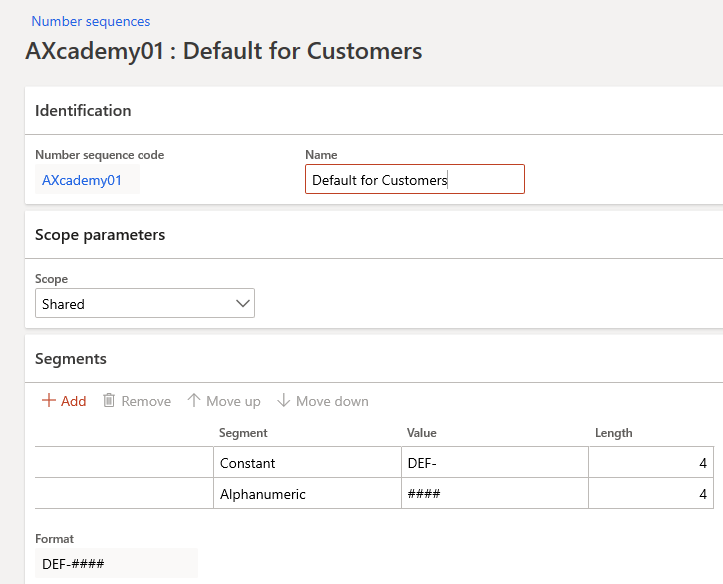
Task: Add a new segment
Action: pos(64,401)
